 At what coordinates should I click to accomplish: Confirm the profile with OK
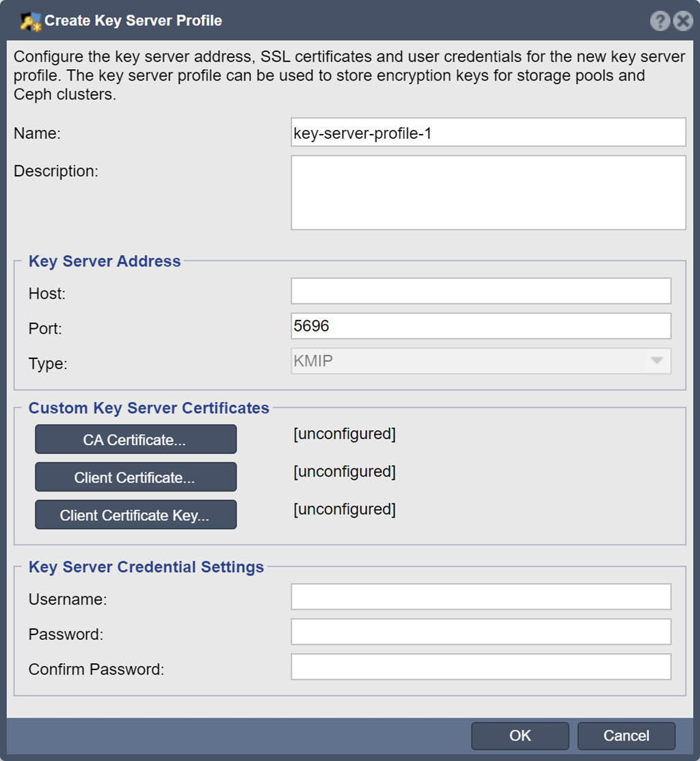coord(520,736)
